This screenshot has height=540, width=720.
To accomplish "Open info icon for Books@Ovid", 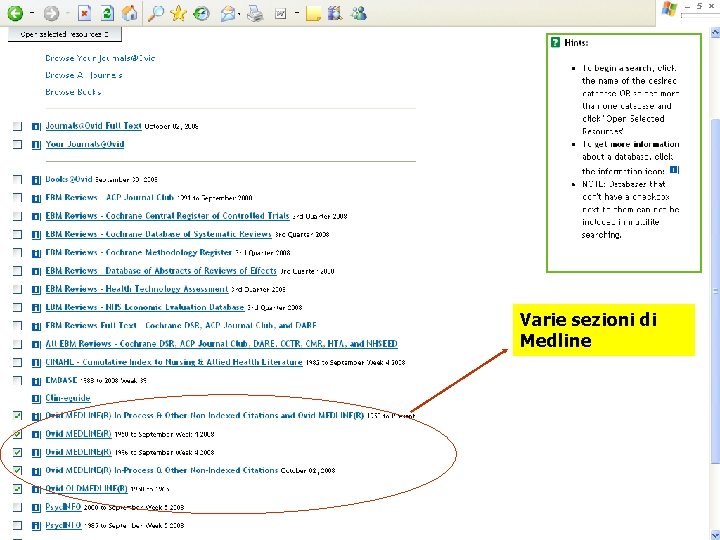I will pyautogui.click(x=36, y=180).
